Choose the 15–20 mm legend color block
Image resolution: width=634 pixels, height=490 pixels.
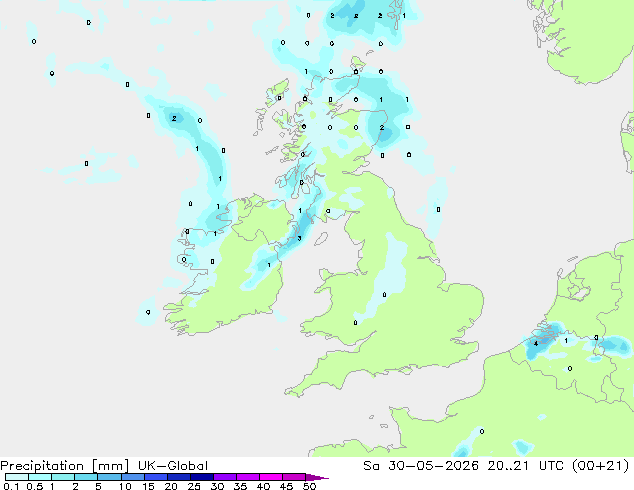click(156, 477)
